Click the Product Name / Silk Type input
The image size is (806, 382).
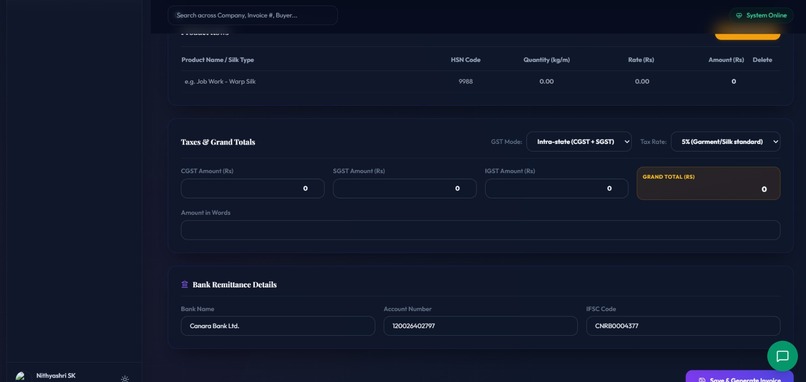pos(308,81)
